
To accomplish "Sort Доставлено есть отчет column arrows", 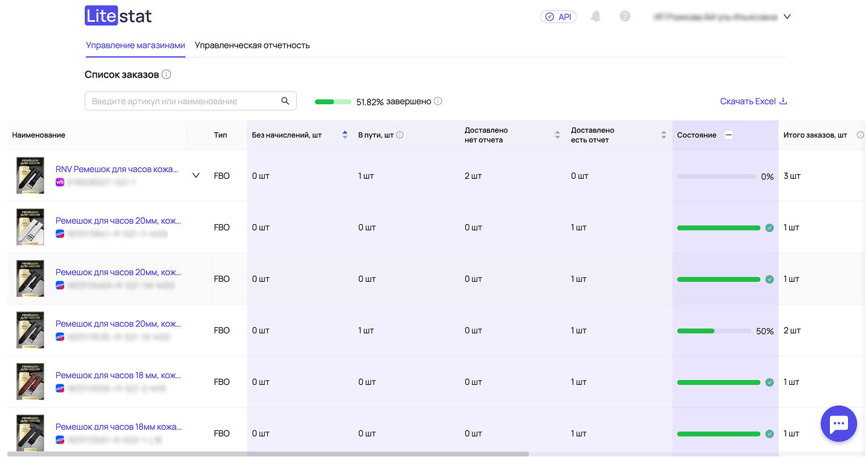I will click(664, 135).
